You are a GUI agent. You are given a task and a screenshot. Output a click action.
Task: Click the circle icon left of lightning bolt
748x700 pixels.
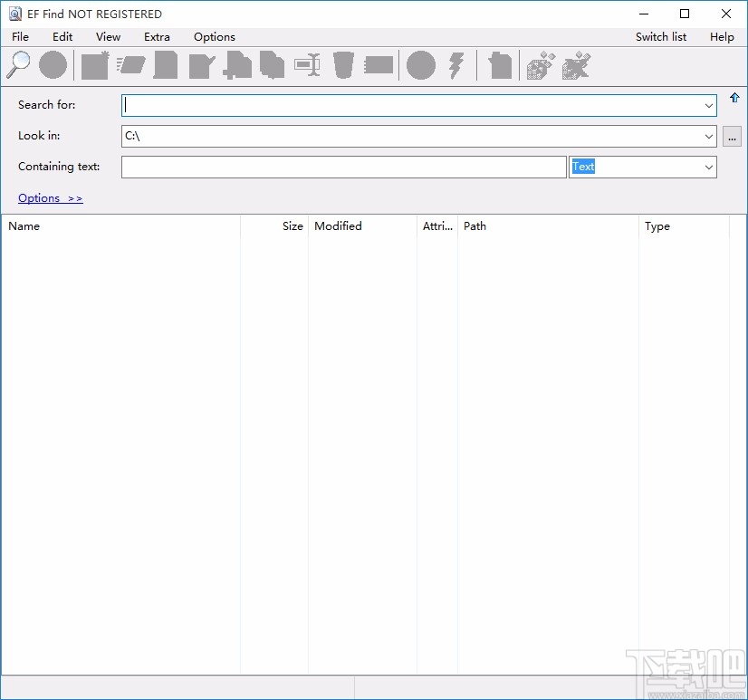420,65
